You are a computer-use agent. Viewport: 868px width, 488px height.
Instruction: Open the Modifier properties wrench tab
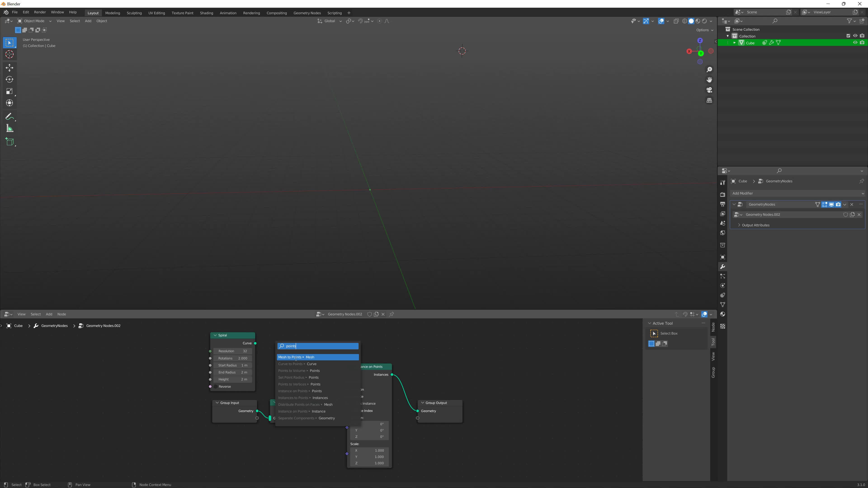point(722,267)
